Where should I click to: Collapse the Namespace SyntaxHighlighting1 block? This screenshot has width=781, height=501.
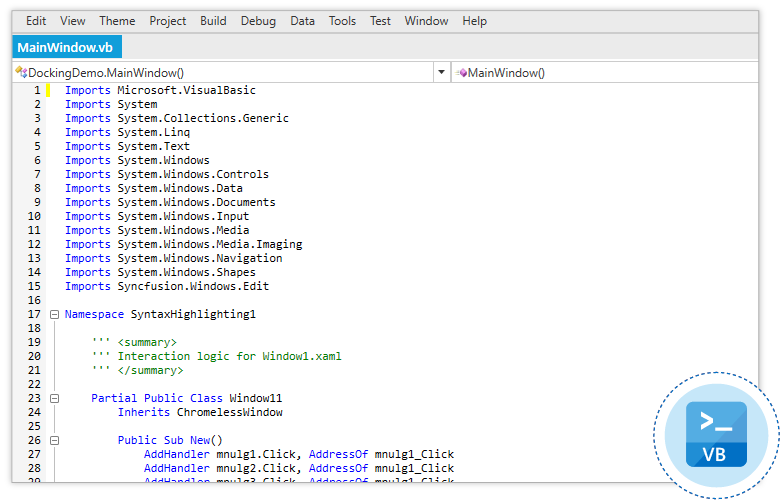(x=54, y=314)
